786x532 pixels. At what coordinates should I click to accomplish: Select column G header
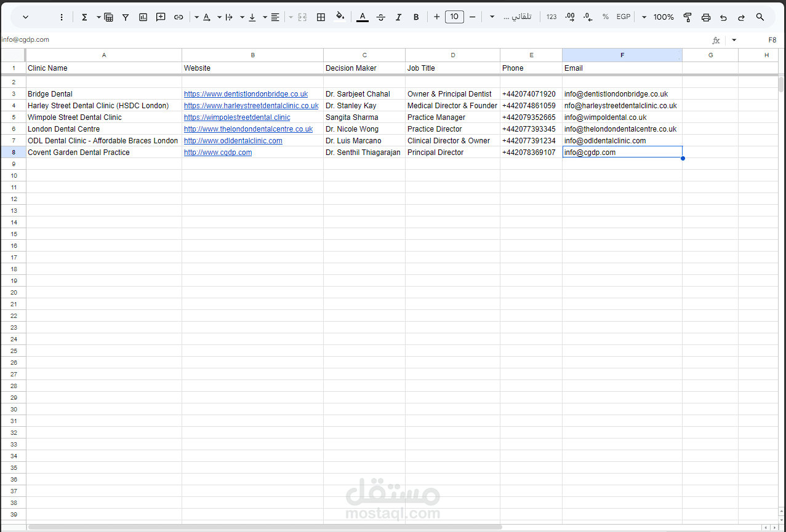(710, 55)
